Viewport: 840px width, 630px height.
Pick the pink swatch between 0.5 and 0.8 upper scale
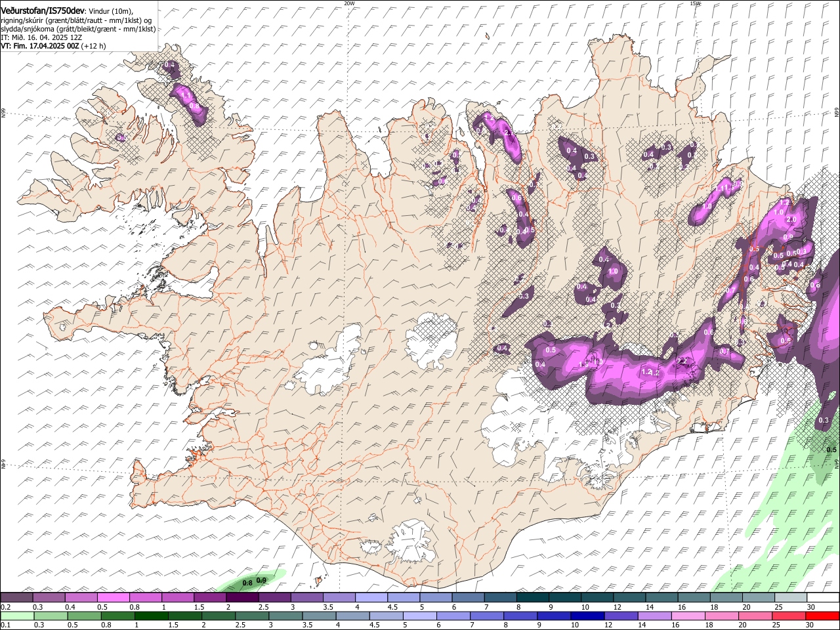pos(114,598)
